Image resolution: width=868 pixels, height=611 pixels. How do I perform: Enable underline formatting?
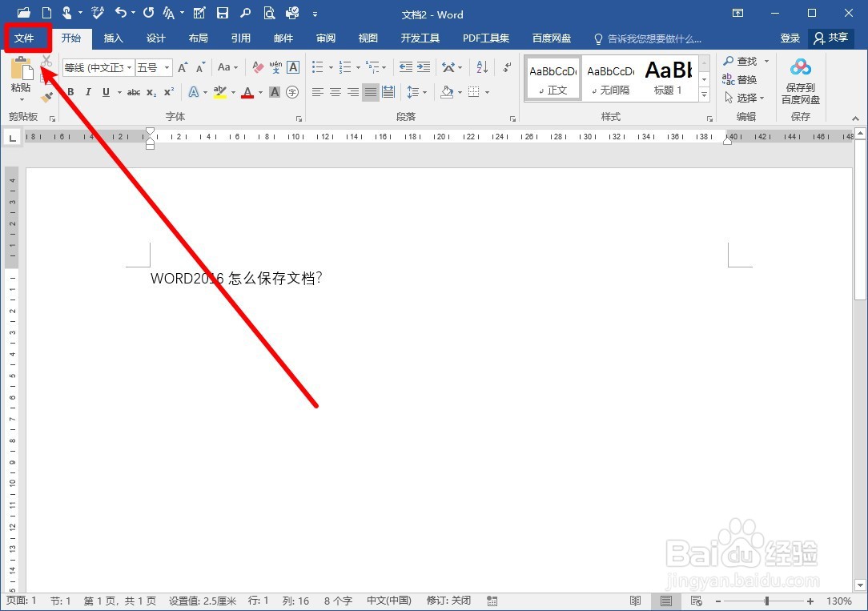pyautogui.click(x=106, y=91)
